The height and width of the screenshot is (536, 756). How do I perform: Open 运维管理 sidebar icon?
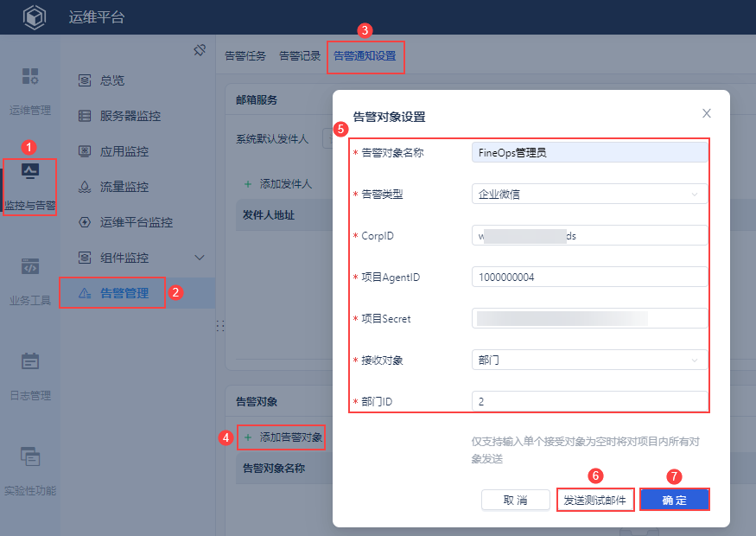coord(30,76)
